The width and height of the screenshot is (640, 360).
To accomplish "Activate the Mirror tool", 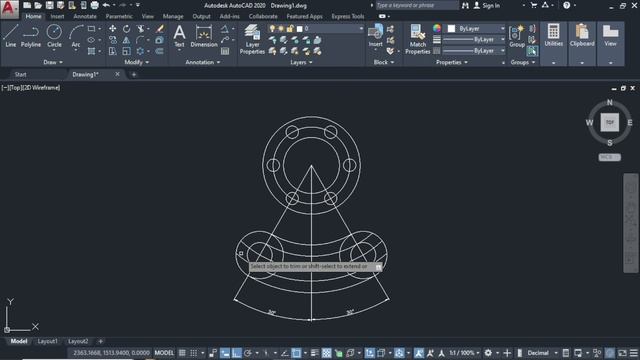I will (x=127, y=40).
